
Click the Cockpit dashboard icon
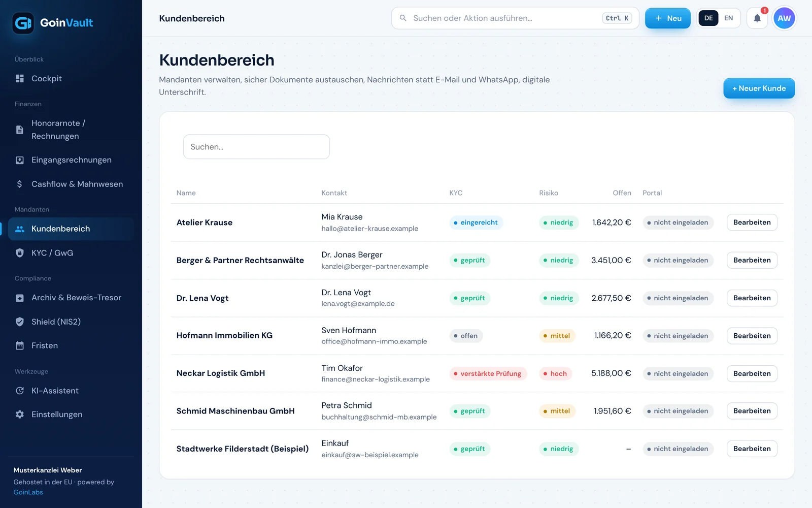pos(20,78)
